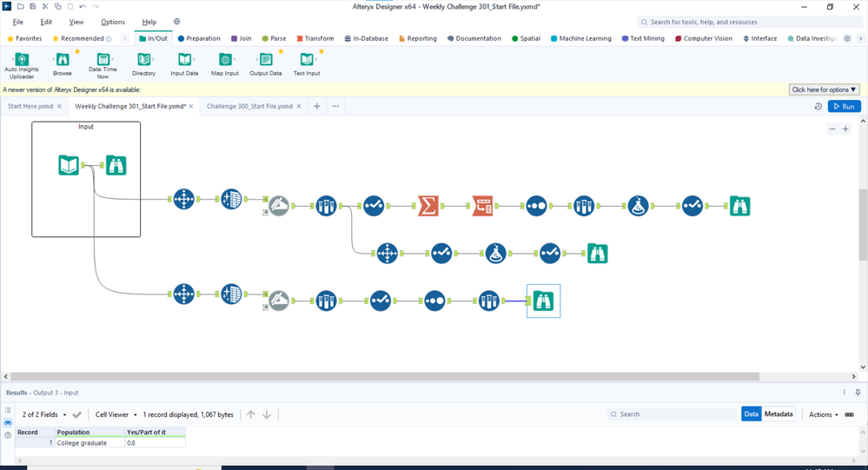Select the Browse node inside Input container
Screen dimensions: 868x470
click(116, 165)
